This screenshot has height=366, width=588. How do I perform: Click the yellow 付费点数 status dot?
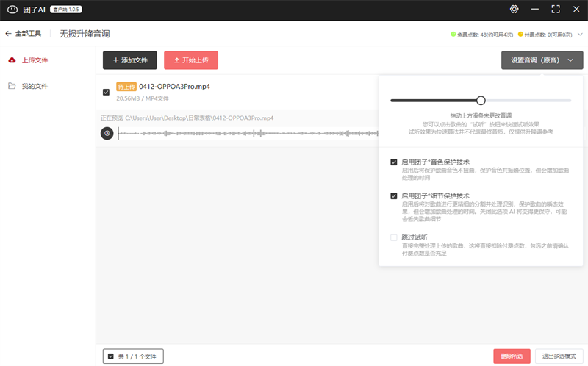tap(520, 34)
